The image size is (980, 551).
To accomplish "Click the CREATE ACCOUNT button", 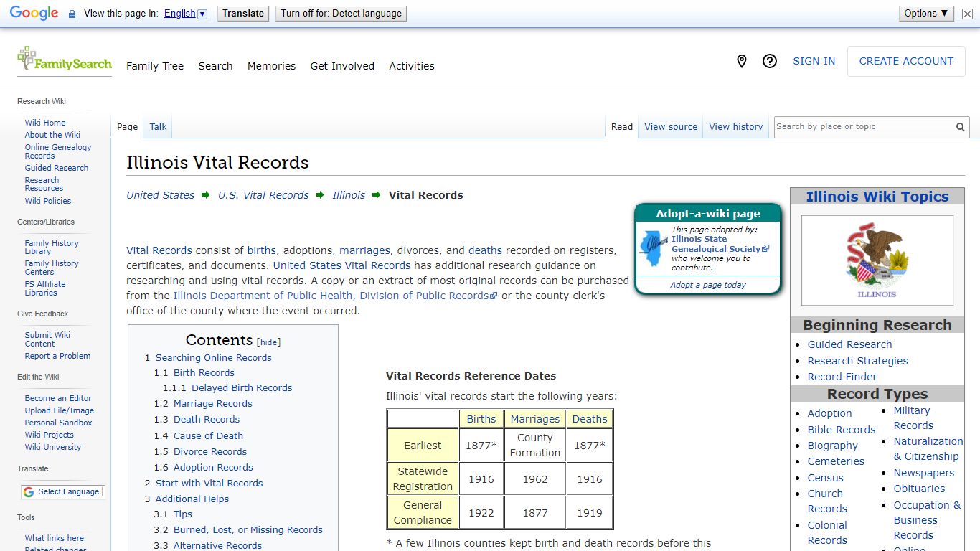I will pyautogui.click(x=906, y=62).
